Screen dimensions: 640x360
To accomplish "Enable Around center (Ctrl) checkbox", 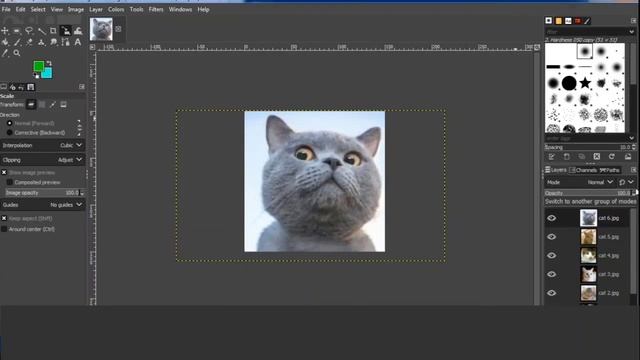I will 4,229.
